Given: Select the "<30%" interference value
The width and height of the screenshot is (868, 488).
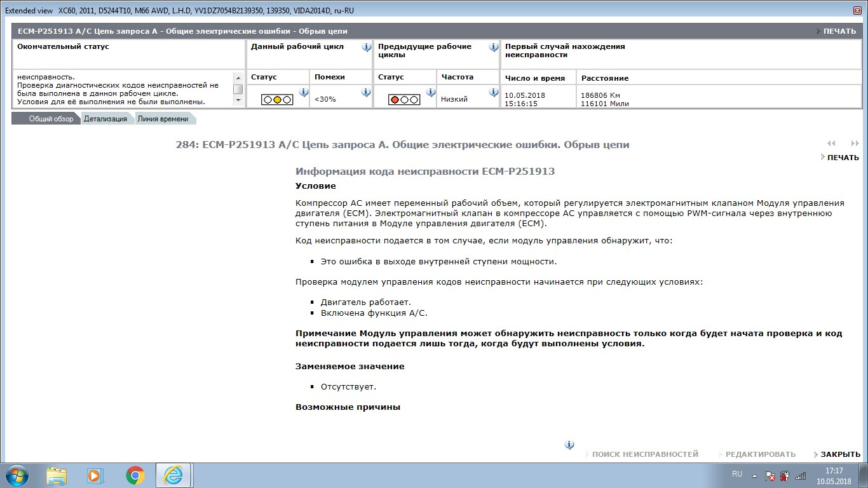Looking at the screenshot, I should coord(325,100).
